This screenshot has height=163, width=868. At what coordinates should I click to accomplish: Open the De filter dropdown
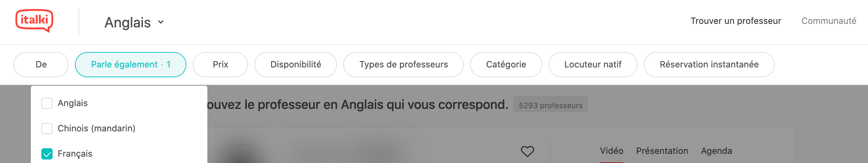pos(41,65)
